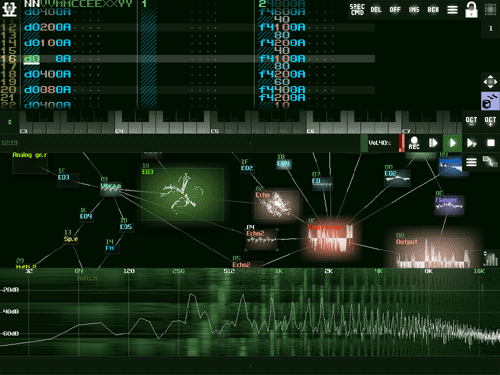The image size is (500, 375).
Task: Play from cursor with fast-forward icon
Action: coord(472,143)
